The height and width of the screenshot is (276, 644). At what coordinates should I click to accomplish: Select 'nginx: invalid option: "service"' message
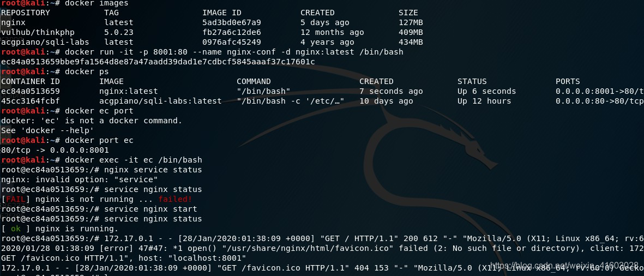80,180
